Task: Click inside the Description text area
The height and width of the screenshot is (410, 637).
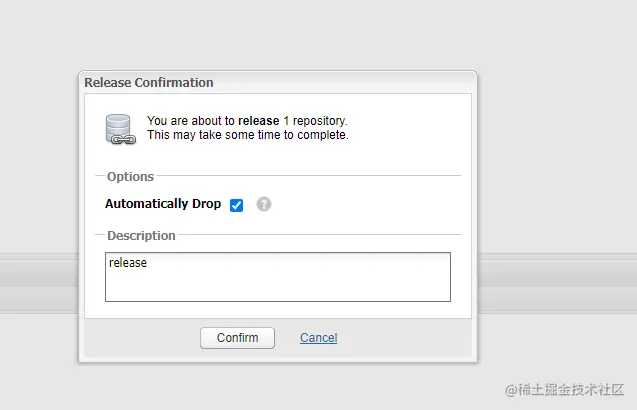Action: [278, 277]
